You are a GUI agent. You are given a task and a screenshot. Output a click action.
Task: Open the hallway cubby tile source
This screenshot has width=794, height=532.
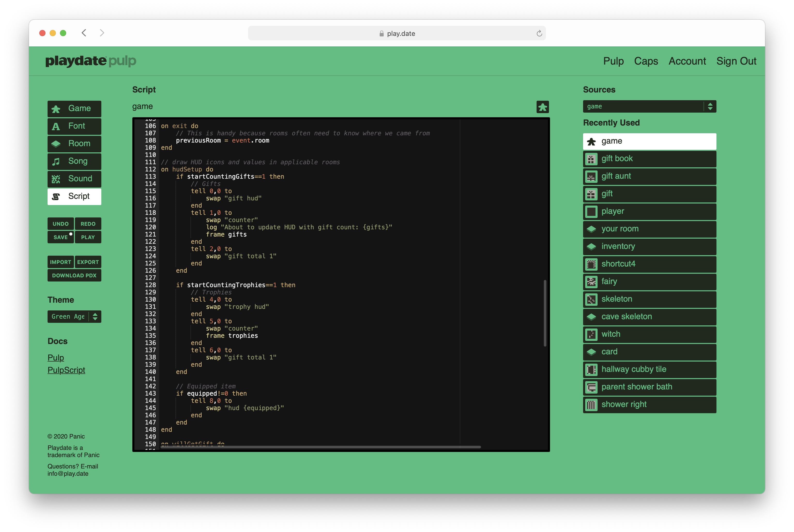tap(649, 370)
